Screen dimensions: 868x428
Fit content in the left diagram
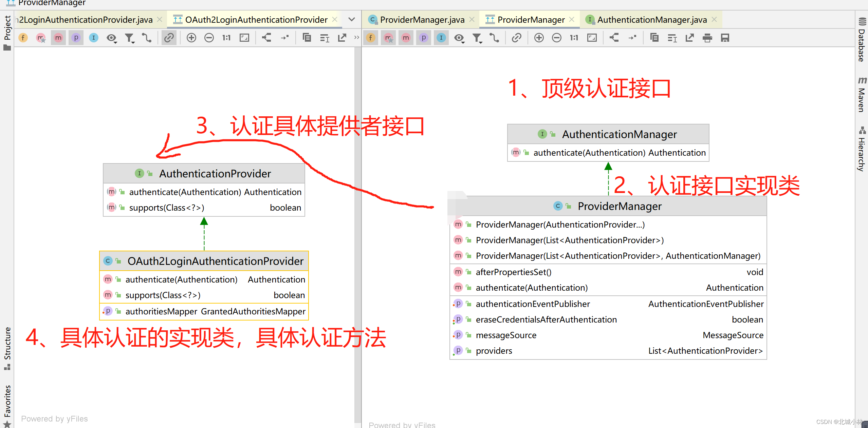(x=244, y=38)
